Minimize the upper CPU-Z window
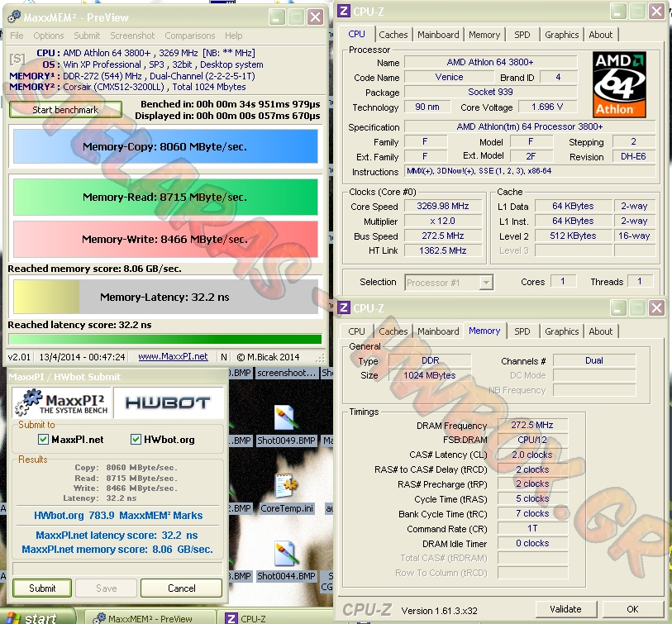The image size is (672, 624). coord(617,12)
